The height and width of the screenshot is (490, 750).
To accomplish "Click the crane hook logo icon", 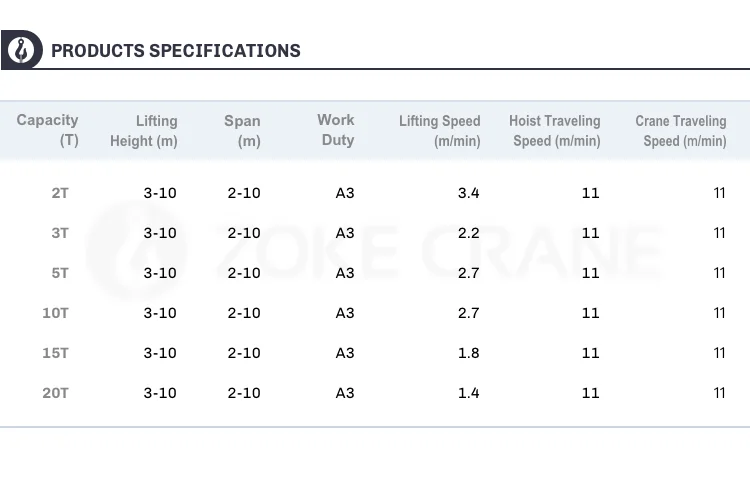I will click(x=20, y=49).
